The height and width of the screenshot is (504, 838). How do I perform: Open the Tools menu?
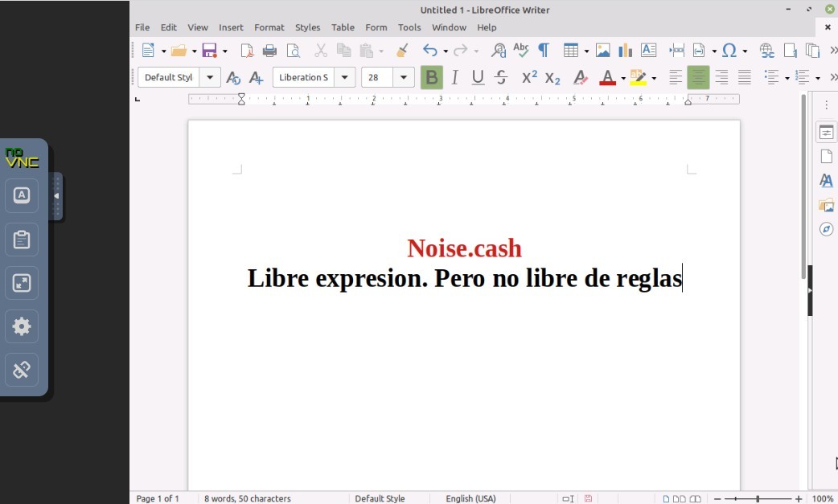coord(409,27)
